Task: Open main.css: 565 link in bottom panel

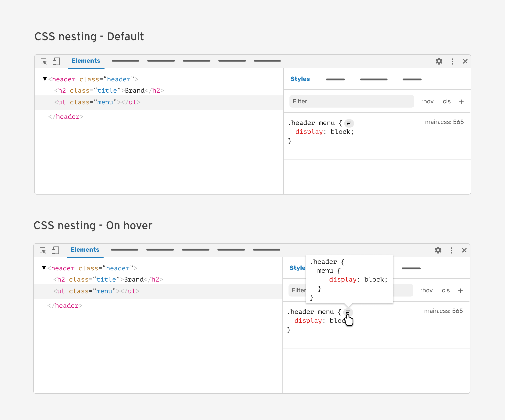Action: click(443, 311)
